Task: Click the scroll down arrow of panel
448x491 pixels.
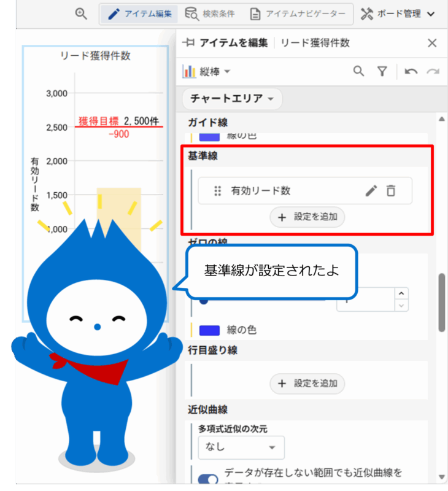Action: click(442, 477)
